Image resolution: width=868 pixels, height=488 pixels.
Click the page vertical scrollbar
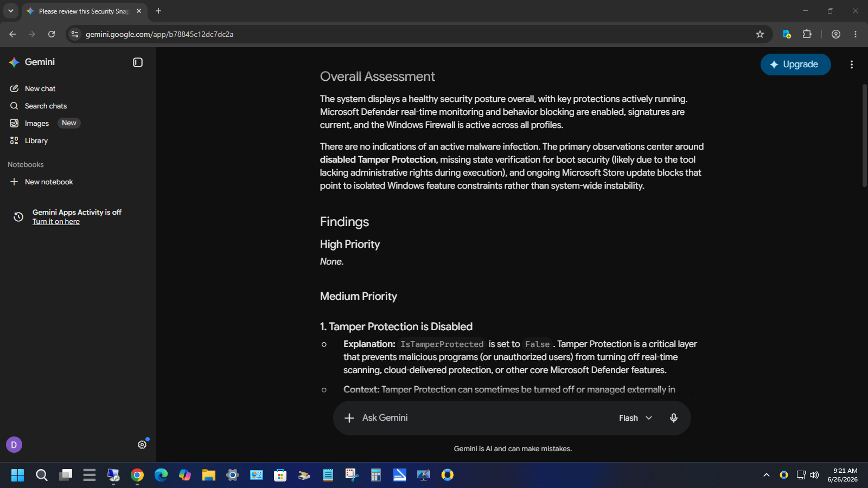865,136
